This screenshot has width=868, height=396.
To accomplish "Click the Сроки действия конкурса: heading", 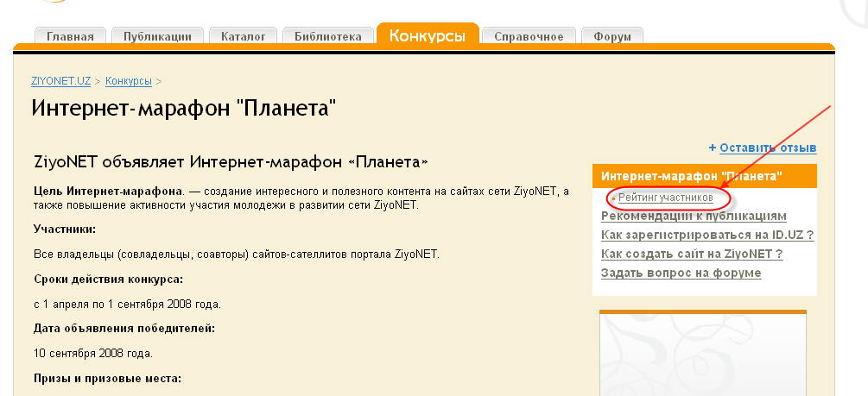I will pyautogui.click(x=109, y=280).
